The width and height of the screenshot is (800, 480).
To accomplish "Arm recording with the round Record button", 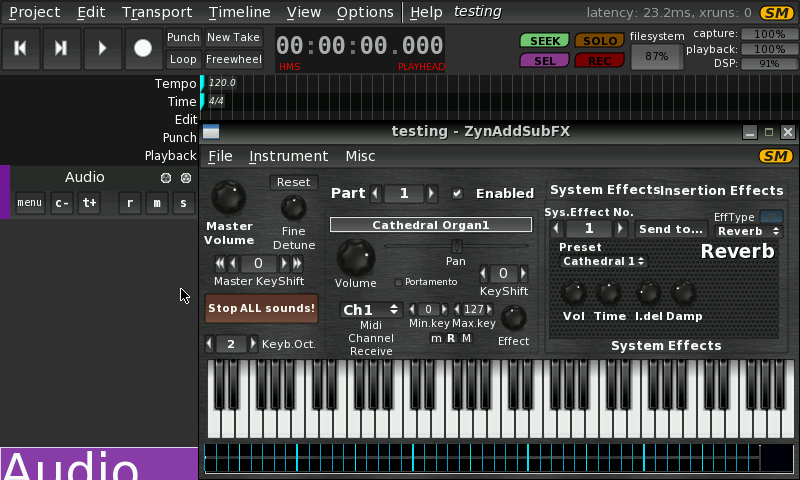I will tap(143, 48).
